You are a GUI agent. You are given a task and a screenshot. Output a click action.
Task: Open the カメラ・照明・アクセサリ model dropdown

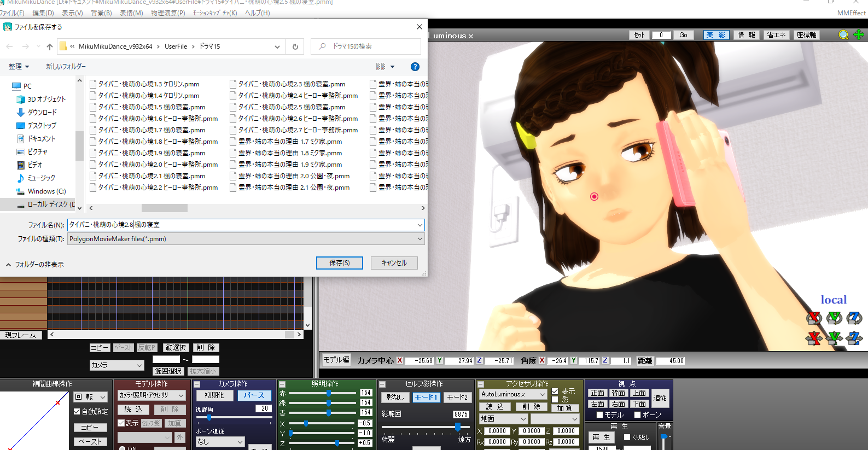[152, 395]
